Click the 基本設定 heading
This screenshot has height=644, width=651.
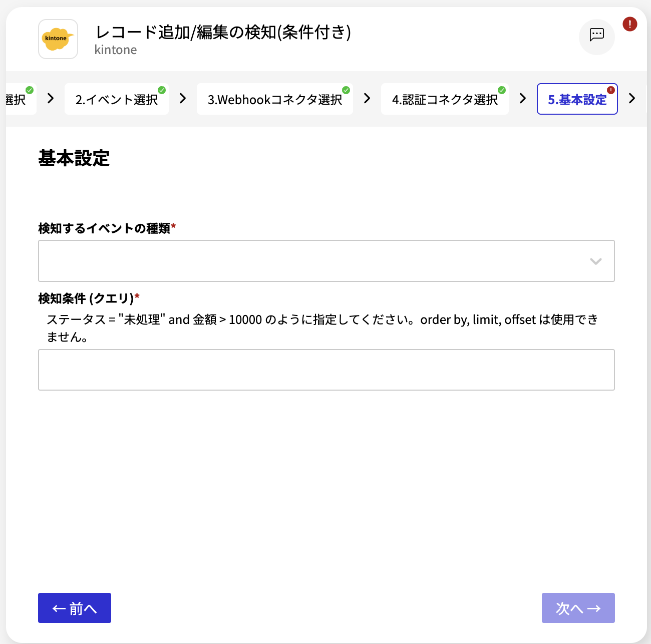coord(74,158)
